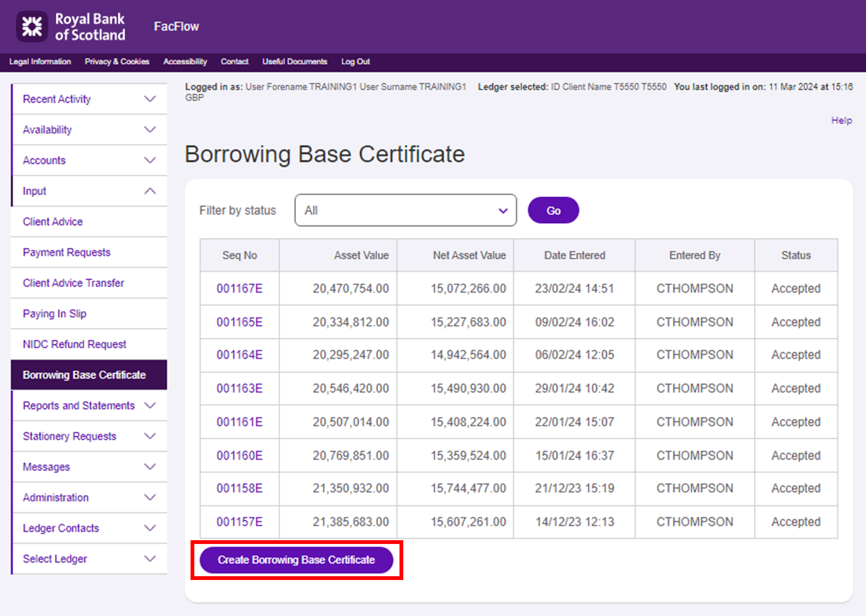Click Create Borrowing Base Certificate button
The width and height of the screenshot is (866, 616).
pyautogui.click(x=296, y=560)
